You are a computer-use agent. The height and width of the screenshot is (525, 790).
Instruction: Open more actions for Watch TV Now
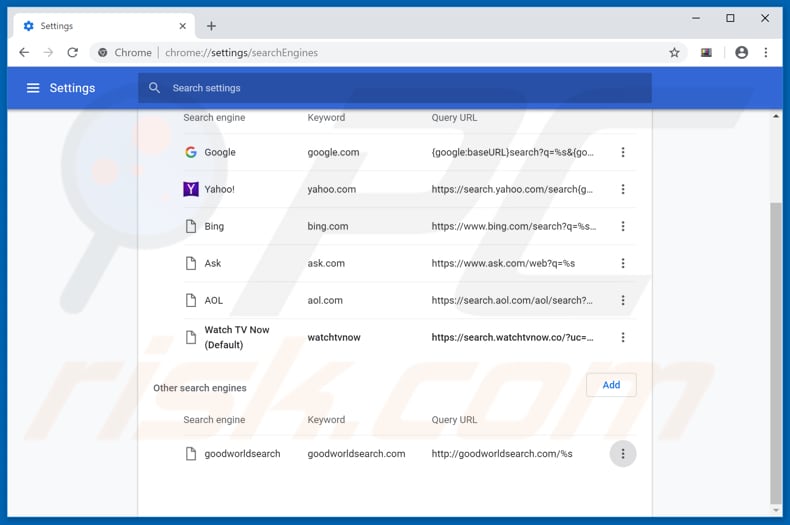[623, 337]
